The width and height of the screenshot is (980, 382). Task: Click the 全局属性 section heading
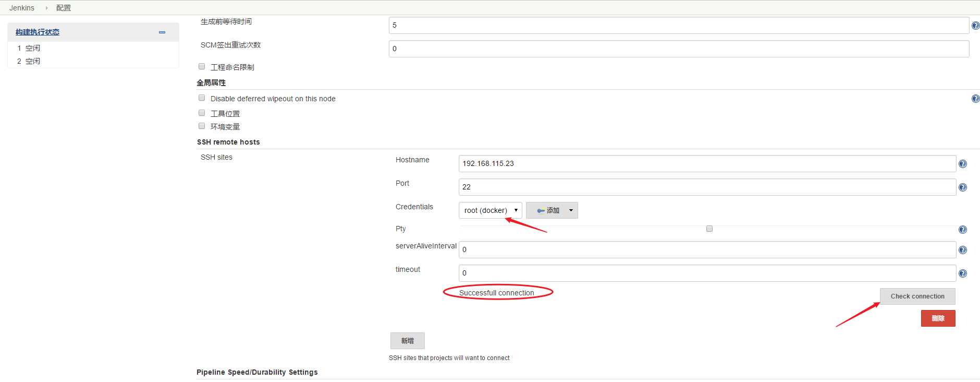[x=211, y=82]
